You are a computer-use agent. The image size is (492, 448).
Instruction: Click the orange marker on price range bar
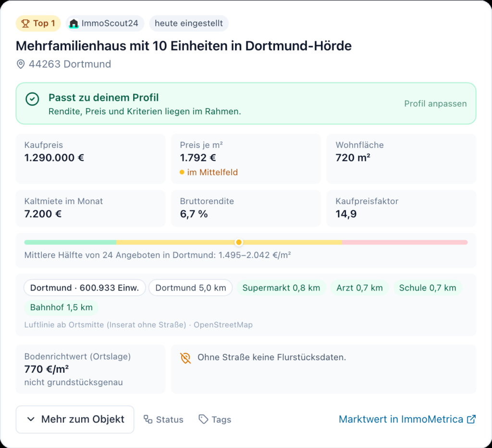coord(239,242)
